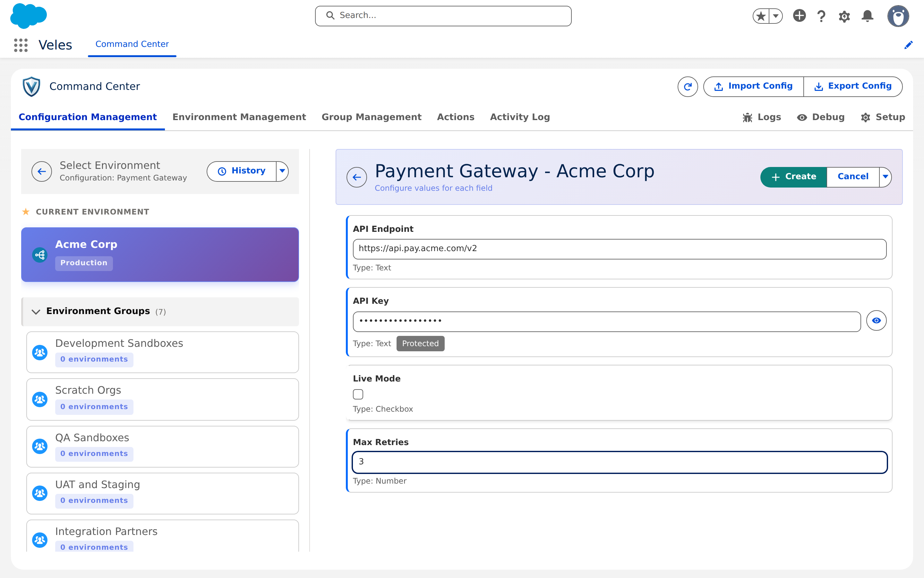Viewport: 924px width, 578px height.
Task: Click into the API Endpoint field
Action: coord(619,249)
